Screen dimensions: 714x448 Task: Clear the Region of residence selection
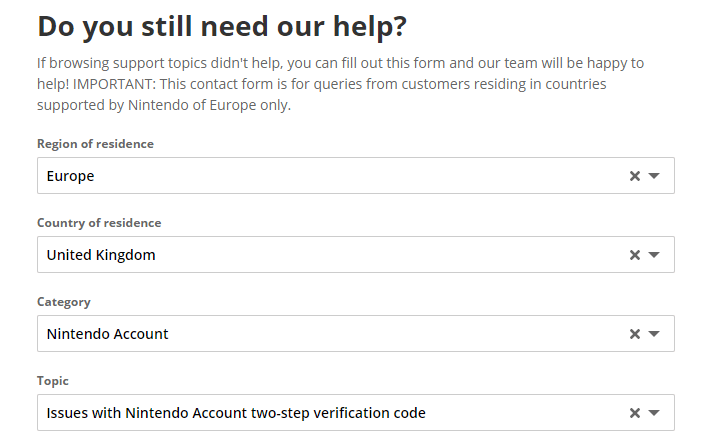point(634,176)
